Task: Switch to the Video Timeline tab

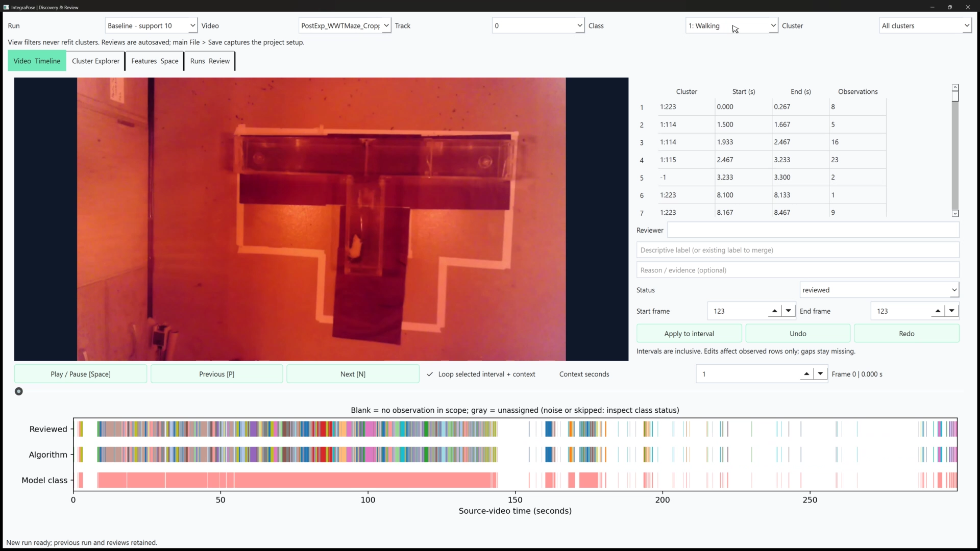Action: (x=37, y=61)
